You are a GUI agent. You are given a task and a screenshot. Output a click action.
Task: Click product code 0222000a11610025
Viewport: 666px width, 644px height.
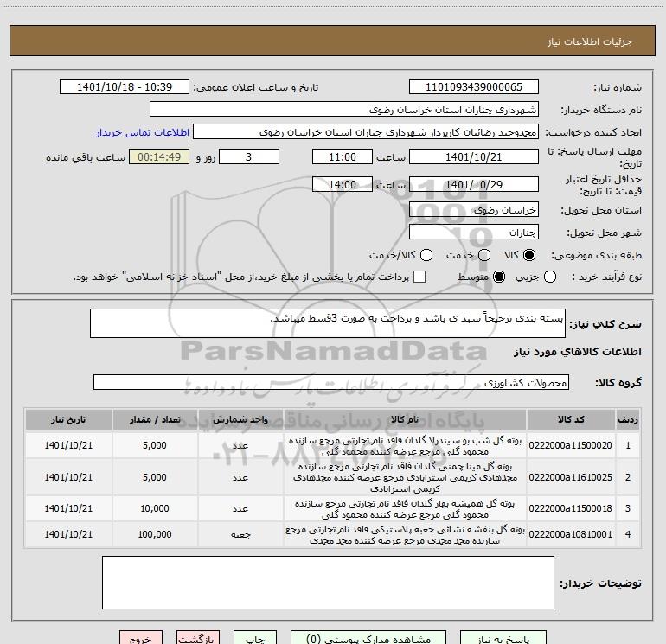click(571, 477)
